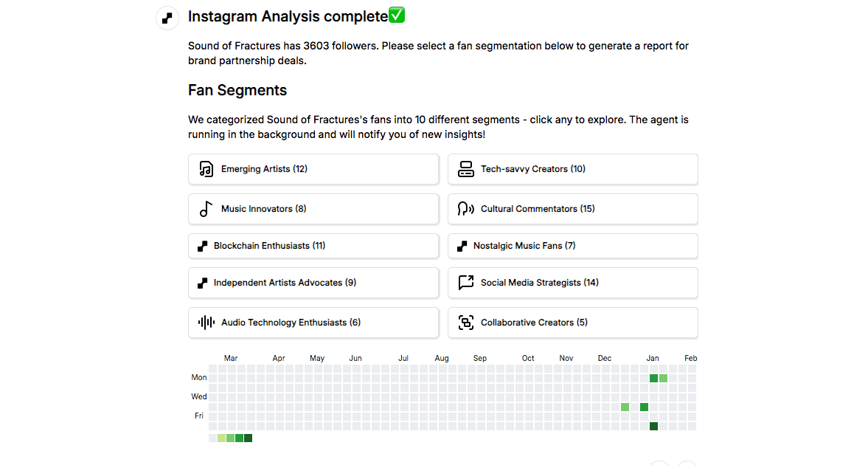Click the Tech-savvy Creators device icon

point(465,169)
